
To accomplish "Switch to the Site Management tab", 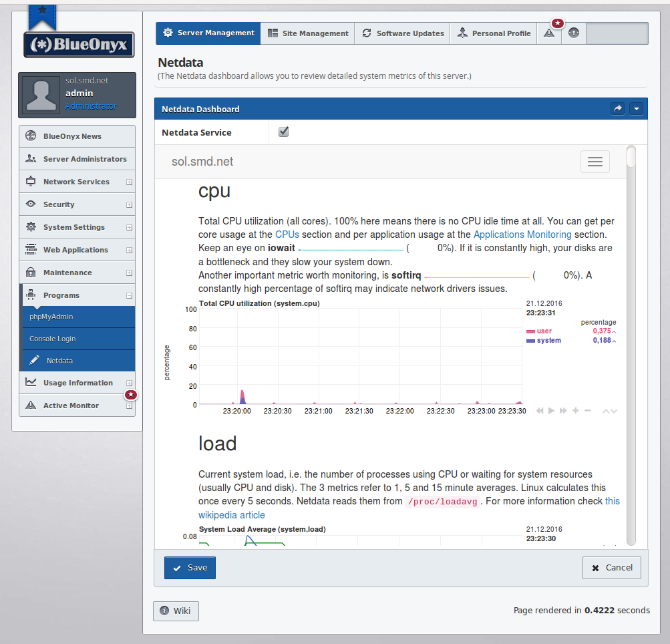I will pyautogui.click(x=308, y=33).
